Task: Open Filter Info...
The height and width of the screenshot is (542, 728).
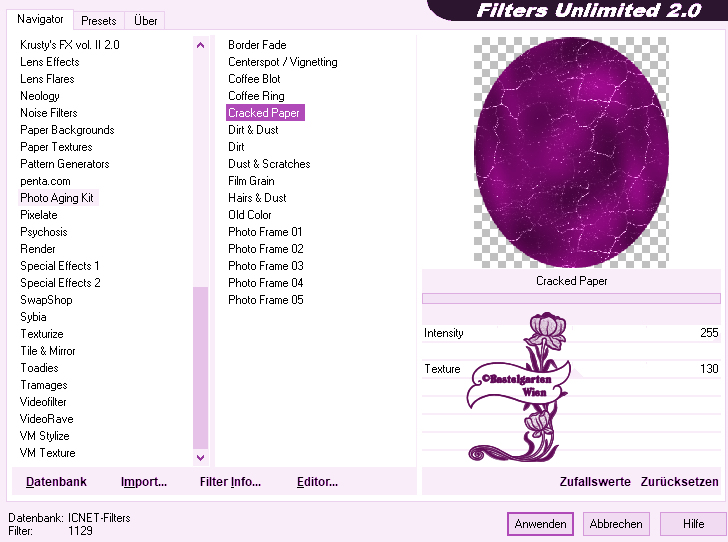Action: tap(230, 482)
